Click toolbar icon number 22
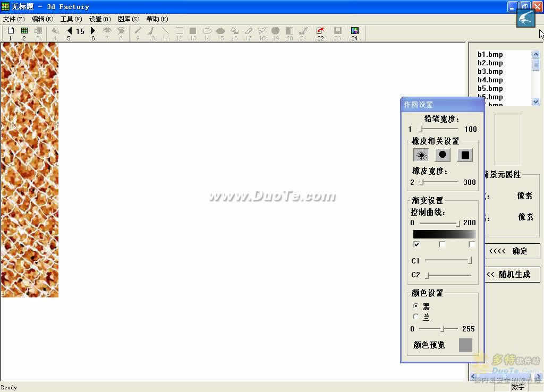 320,31
